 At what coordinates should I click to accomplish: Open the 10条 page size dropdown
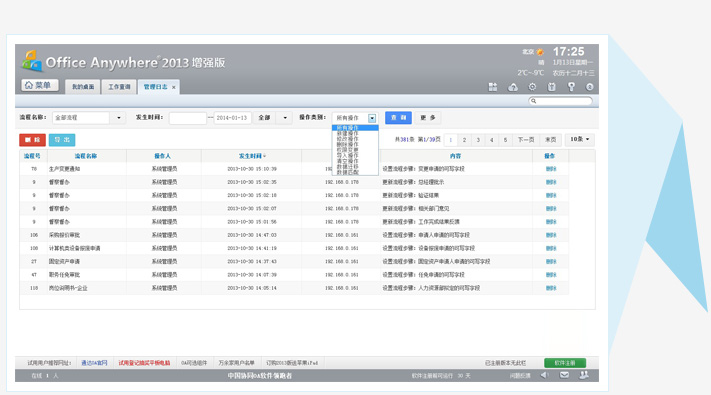tap(580, 139)
